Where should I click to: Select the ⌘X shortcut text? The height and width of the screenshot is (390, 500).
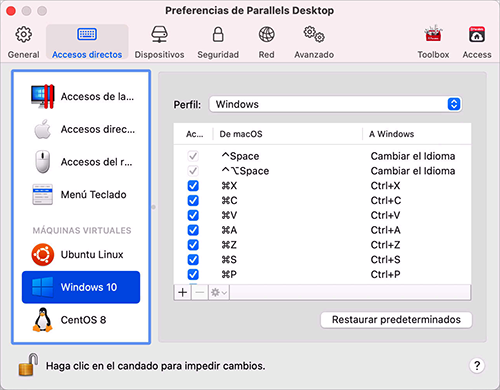(x=229, y=186)
